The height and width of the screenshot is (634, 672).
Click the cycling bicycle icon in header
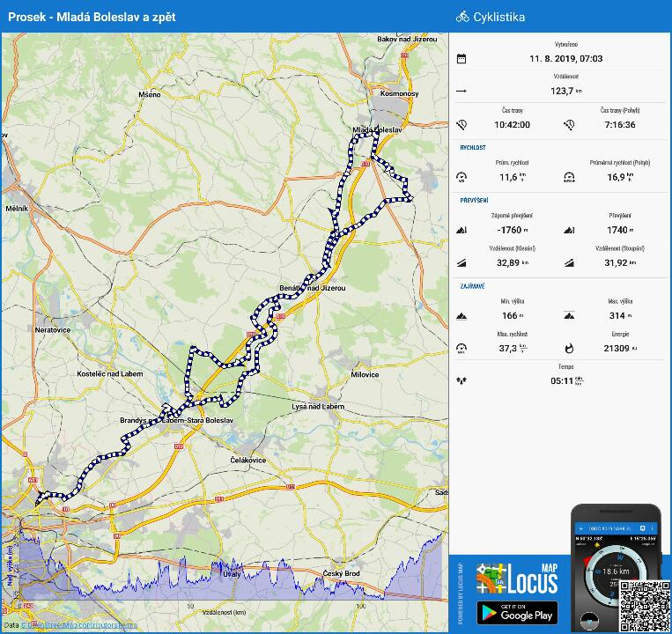462,17
